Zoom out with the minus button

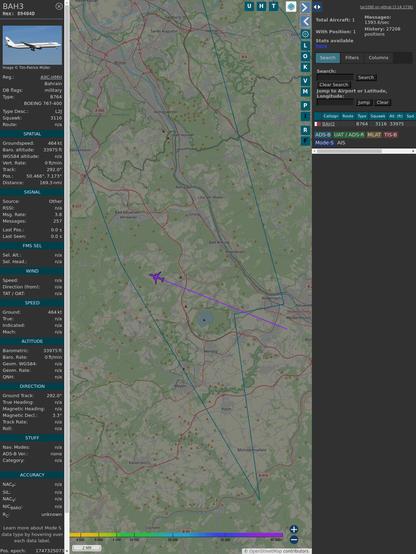point(294,540)
